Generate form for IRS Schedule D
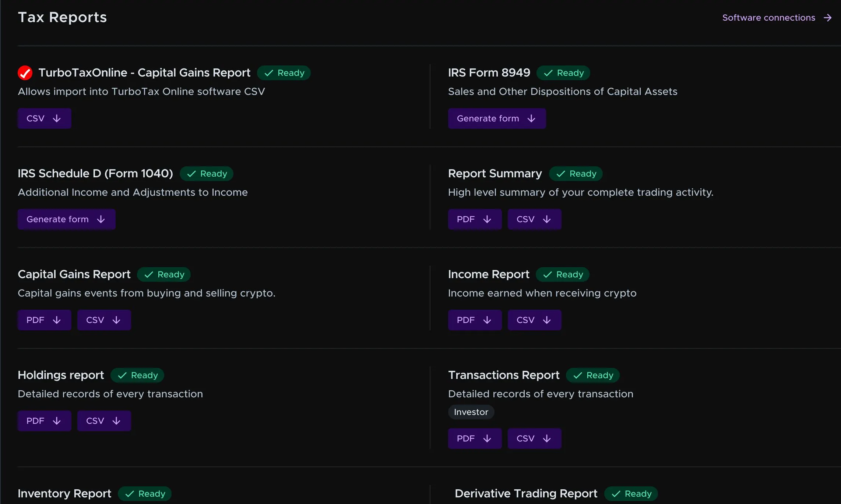841x504 pixels. (x=66, y=219)
